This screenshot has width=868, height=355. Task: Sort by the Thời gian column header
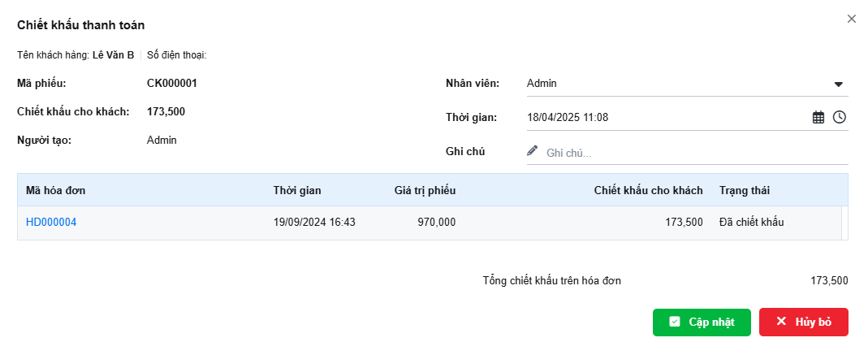297,191
